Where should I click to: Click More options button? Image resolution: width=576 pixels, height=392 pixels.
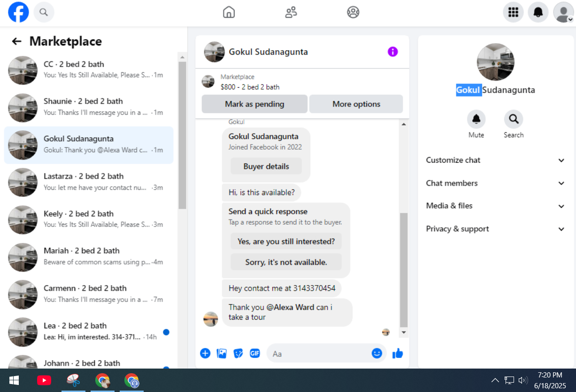[x=356, y=104]
